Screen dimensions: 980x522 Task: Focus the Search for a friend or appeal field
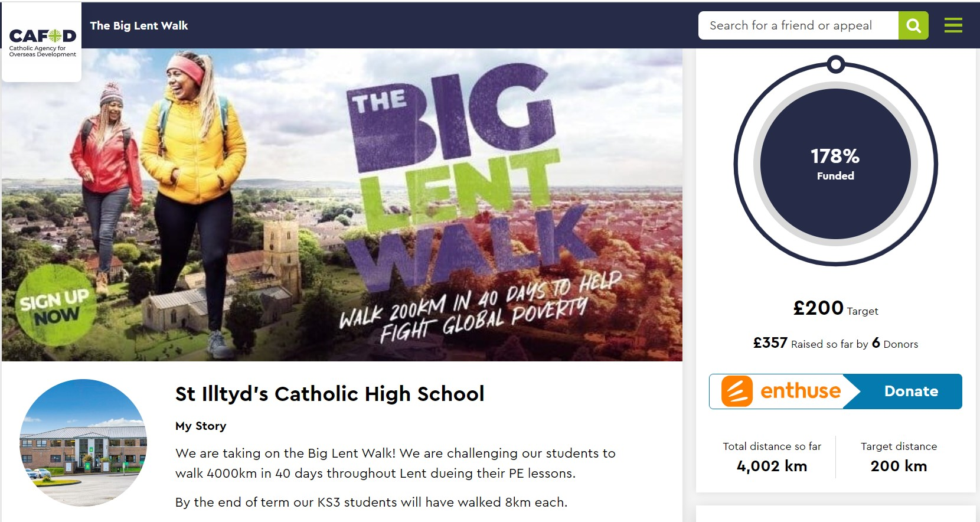[x=798, y=25]
